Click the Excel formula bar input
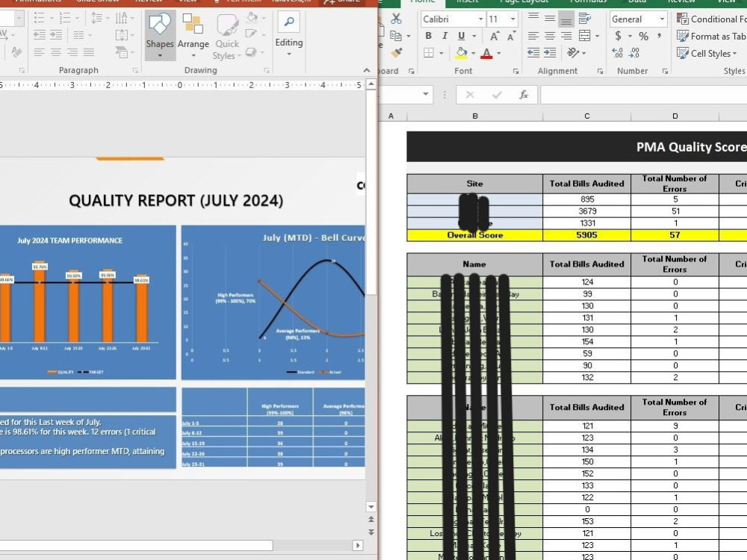This screenshot has height=560, width=747. [x=644, y=95]
